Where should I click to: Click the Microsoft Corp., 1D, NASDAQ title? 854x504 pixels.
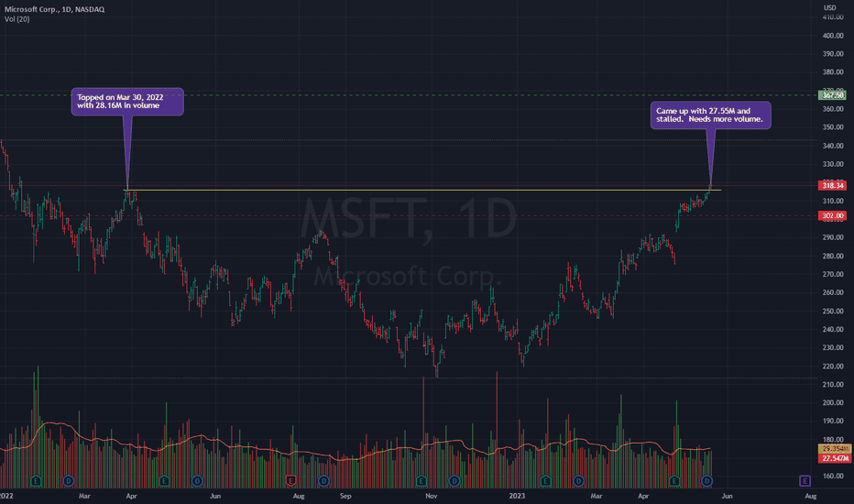tap(54, 9)
